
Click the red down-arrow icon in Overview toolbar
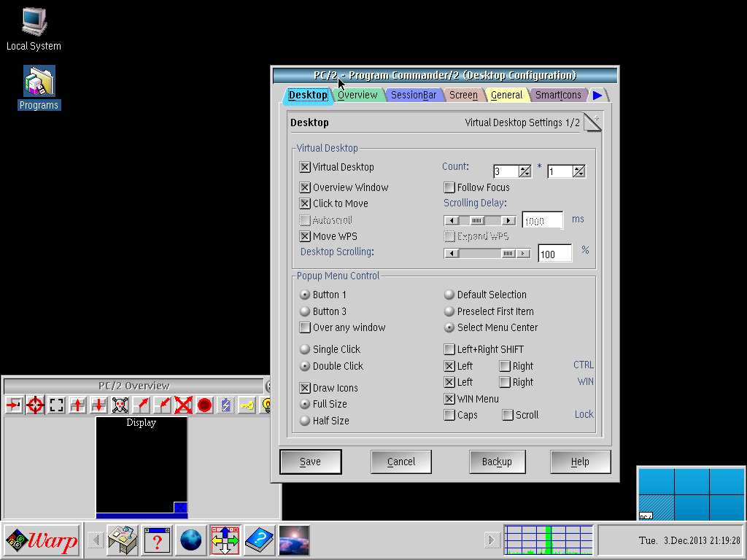[x=98, y=405]
